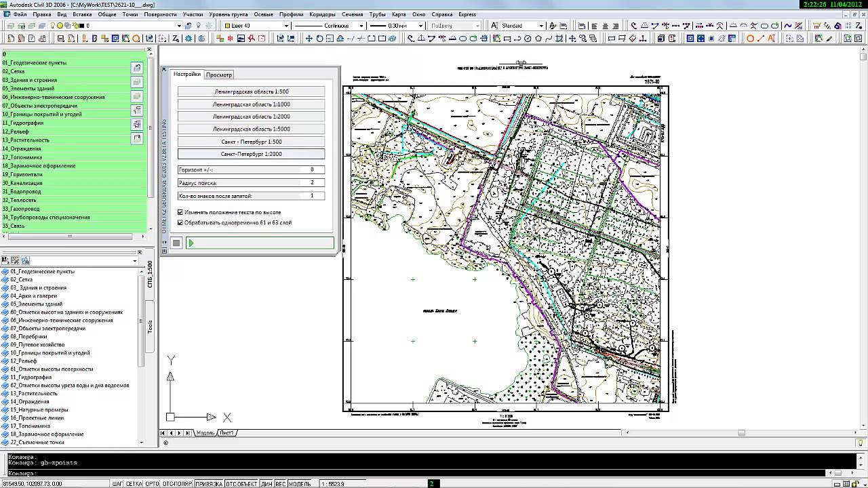Close the lower layer tree palette
The height and width of the screenshot is (488, 868).
pos(140,252)
